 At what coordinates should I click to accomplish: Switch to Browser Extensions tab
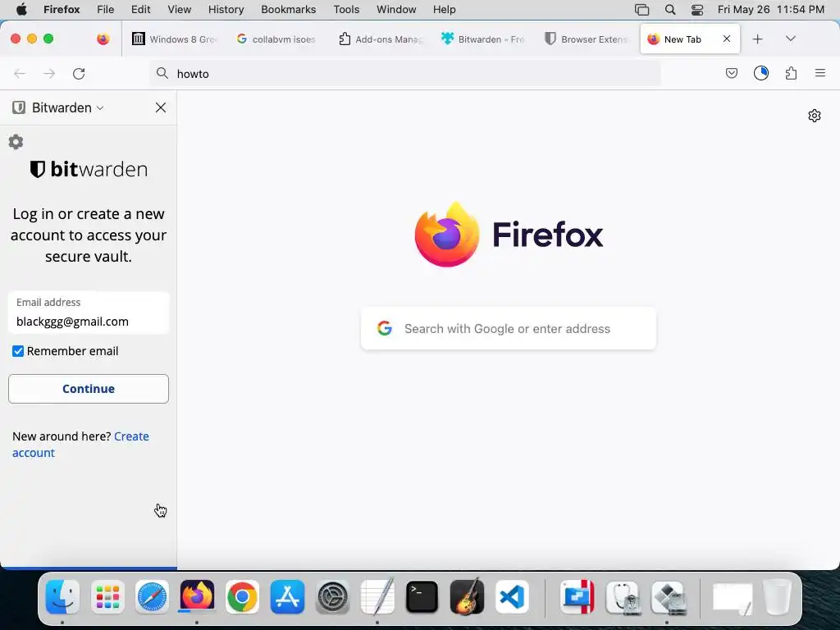(586, 39)
